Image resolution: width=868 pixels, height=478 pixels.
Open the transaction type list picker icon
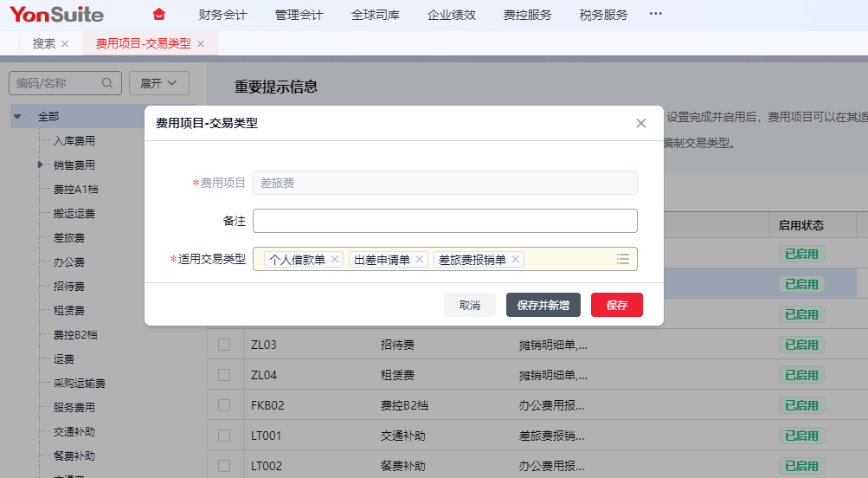pyautogui.click(x=623, y=259)
